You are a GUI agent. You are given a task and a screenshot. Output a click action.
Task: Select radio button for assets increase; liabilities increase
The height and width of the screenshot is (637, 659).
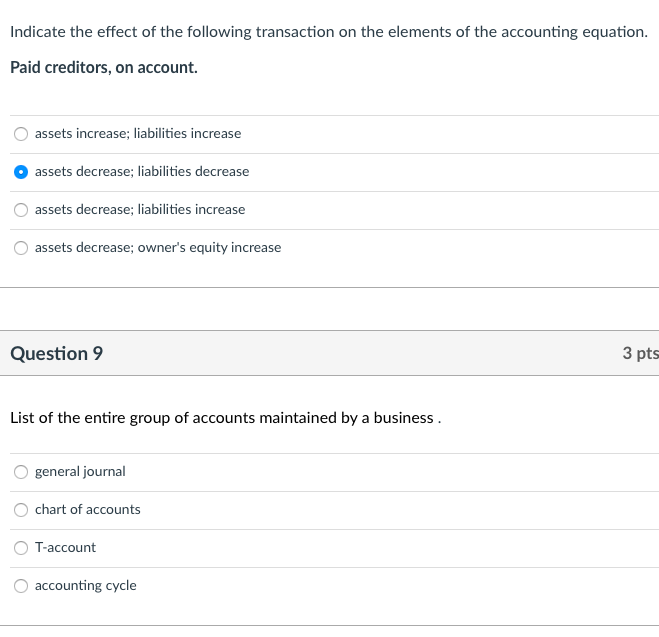[x=21, y=134]
